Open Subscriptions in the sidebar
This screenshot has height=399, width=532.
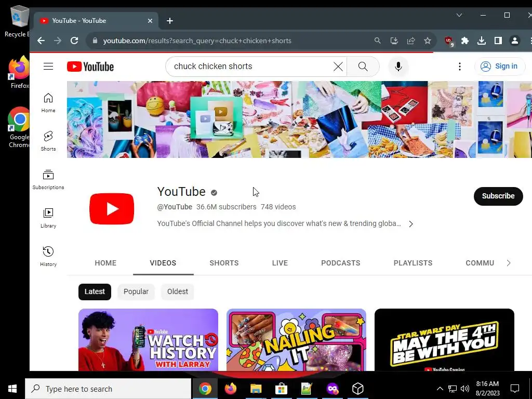(48, 179)
